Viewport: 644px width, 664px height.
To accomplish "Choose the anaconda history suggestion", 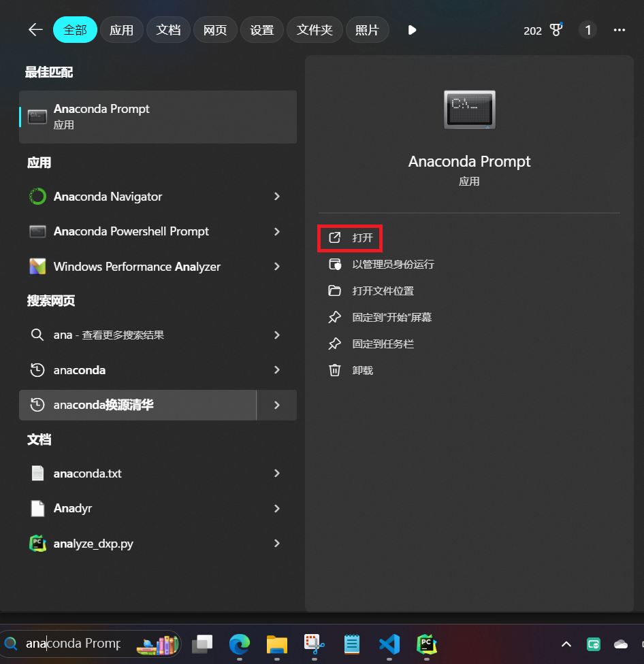I will [x=138, y=369].
